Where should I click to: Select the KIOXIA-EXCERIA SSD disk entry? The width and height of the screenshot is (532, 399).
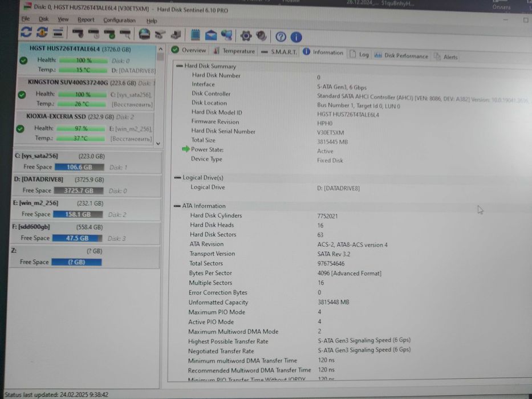click(x=85, y=127)
